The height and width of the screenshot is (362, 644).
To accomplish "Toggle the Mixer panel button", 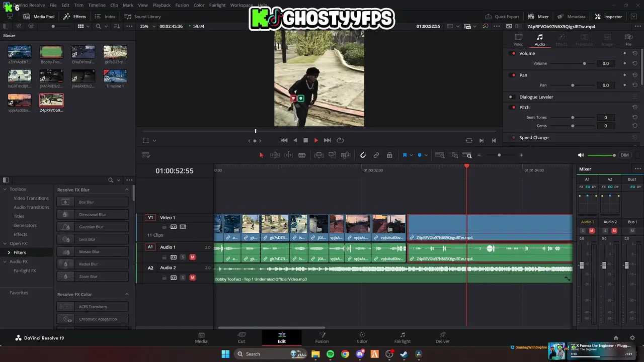I will (538, 17).
